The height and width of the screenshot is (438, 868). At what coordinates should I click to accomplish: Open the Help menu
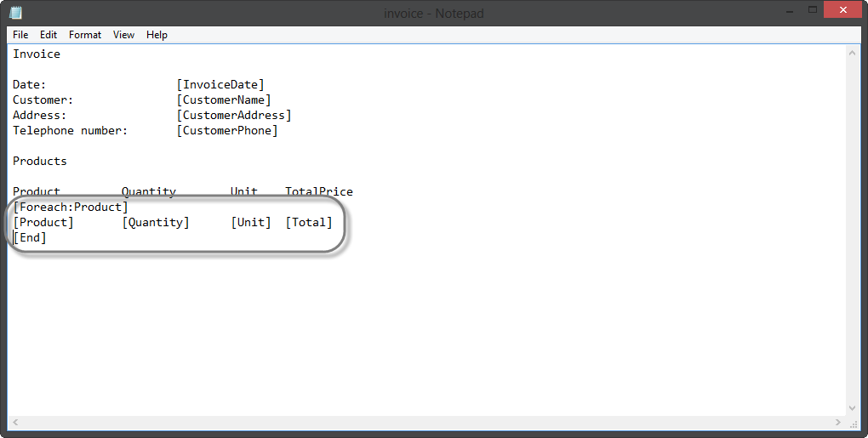157,35
